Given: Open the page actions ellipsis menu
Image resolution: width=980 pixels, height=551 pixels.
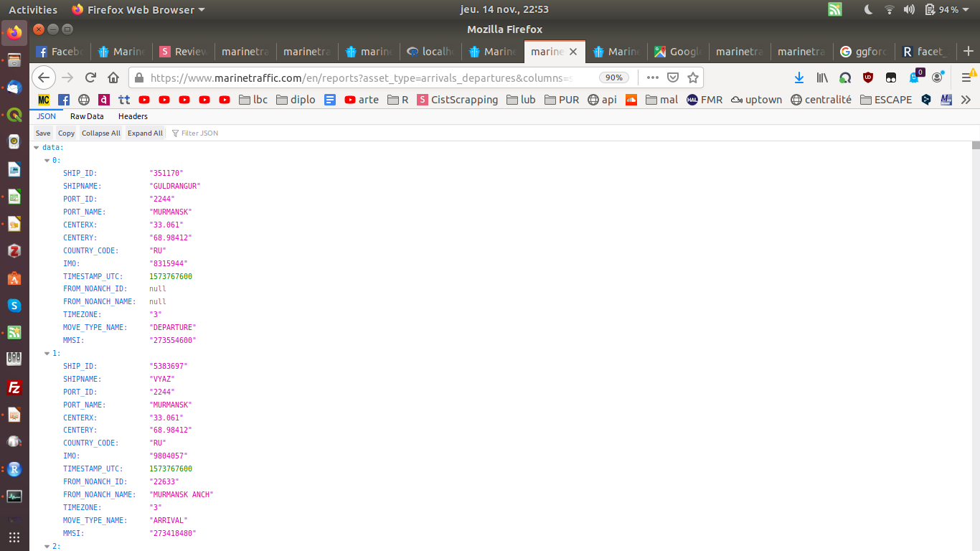Looking at the screenshot, I should [x=652, y=77].
